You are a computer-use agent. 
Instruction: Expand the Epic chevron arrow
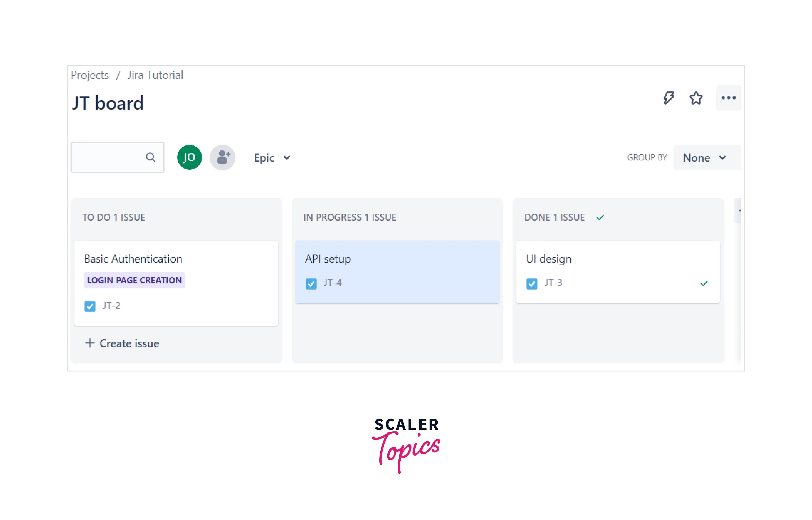tap(287, 158)
